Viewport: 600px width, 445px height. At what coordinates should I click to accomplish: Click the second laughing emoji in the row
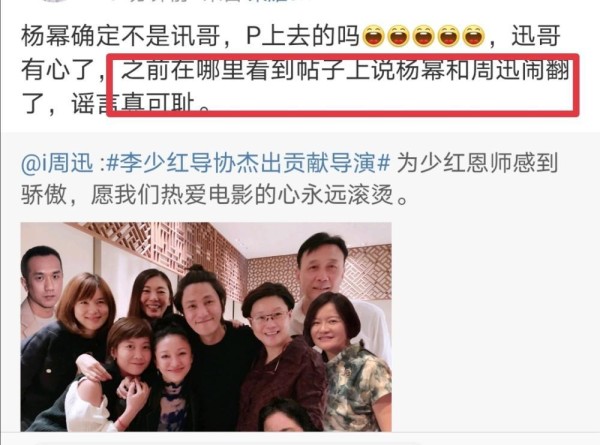pyautogui.click(x=398, y=36)
